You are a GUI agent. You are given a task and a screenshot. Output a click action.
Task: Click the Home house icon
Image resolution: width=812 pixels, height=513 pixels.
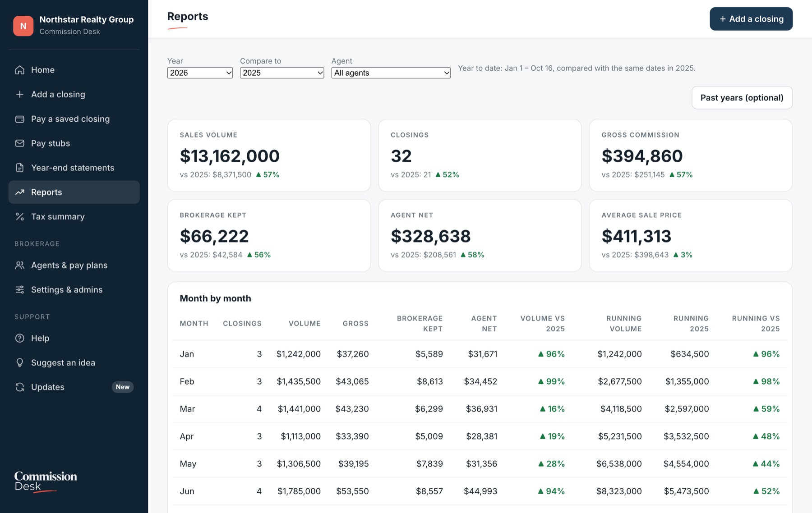click(x=19, y=70)
